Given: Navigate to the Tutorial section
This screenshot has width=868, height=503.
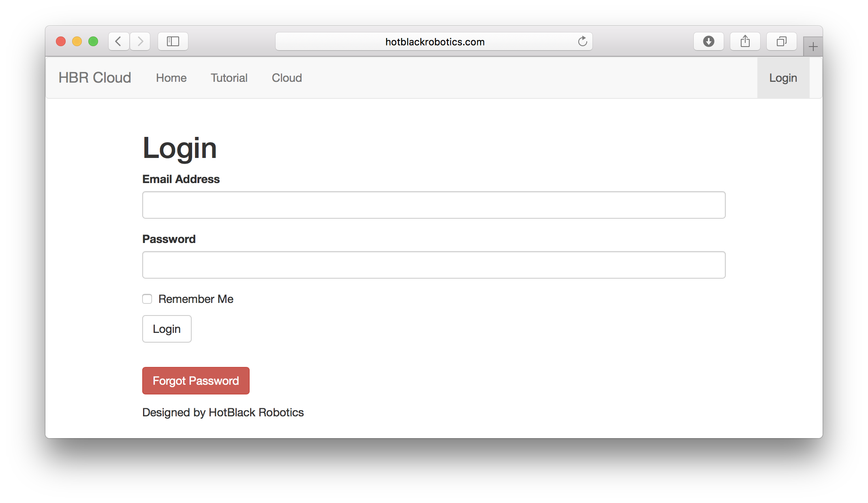Looking at the screenshot, I should point(229,78).
